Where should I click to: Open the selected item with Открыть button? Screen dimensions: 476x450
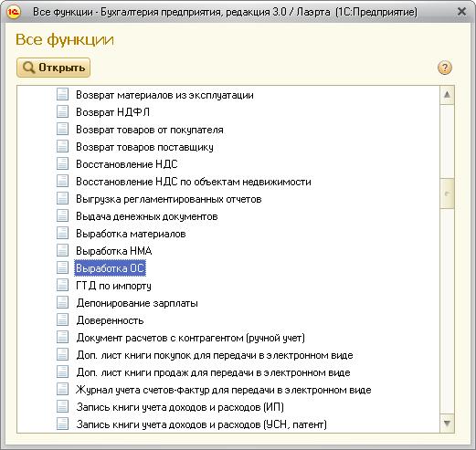tap(54, 68)
